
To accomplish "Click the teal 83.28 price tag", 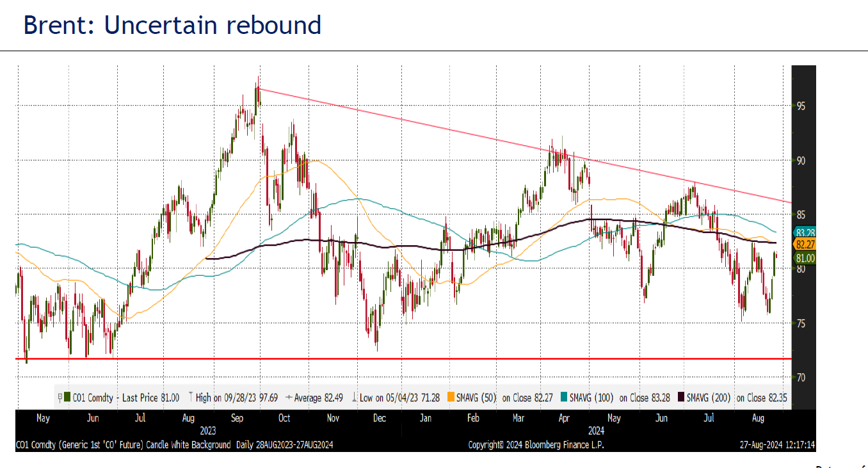I will tap(804, 232).
